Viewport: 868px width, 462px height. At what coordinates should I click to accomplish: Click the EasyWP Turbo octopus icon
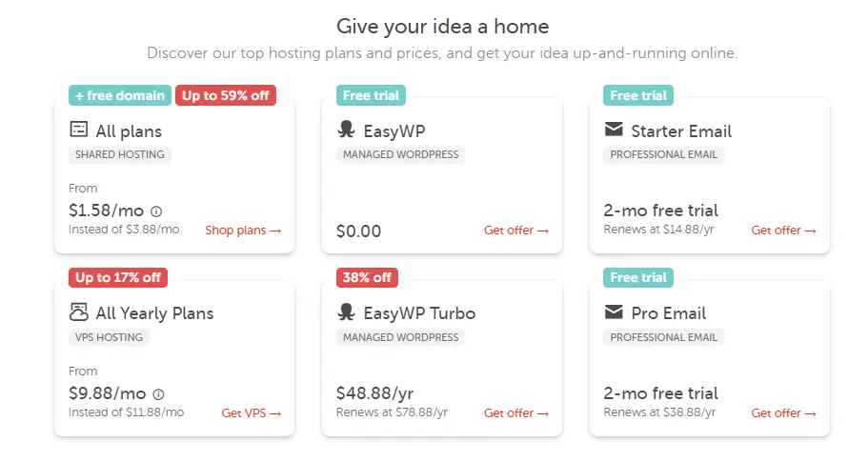click(346, 312)
